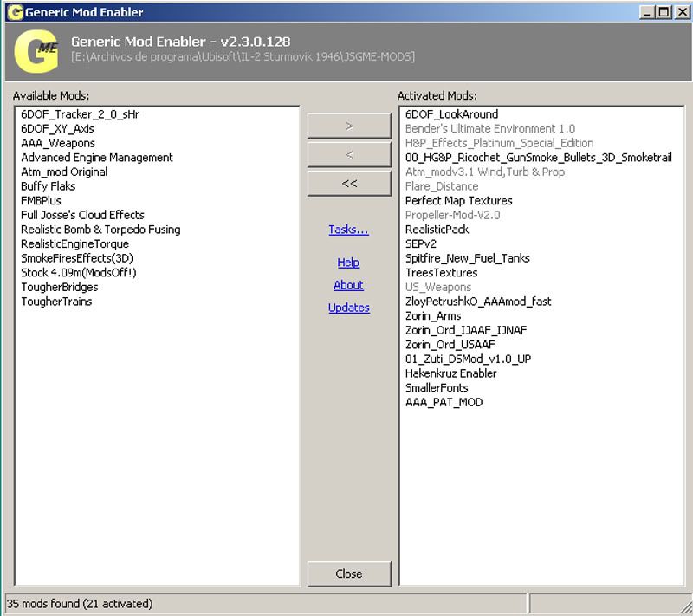This screenshot has width=693, height=616.
Task: Select Full Josse's Cloud Effects
Action: click(82, 215)
